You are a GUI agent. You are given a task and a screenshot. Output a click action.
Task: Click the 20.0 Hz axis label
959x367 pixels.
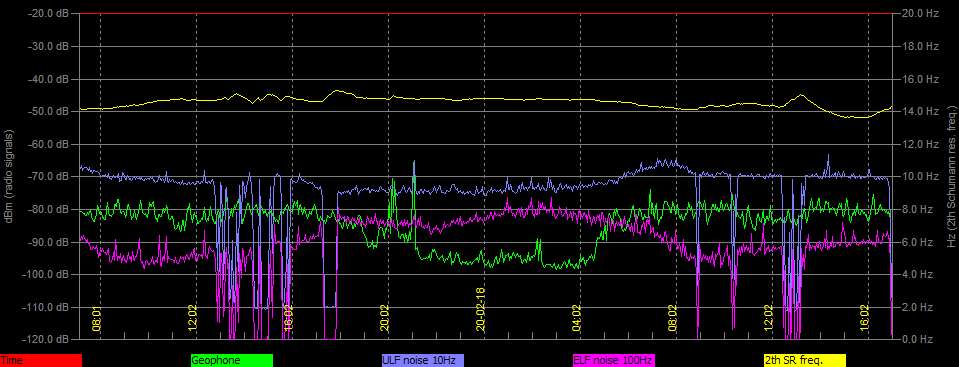pos(919,13)
